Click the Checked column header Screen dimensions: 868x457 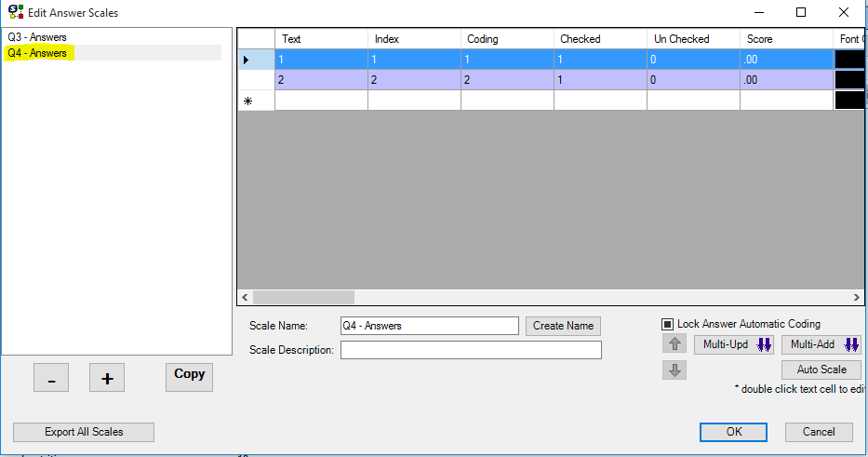click(x=600, y=39)
